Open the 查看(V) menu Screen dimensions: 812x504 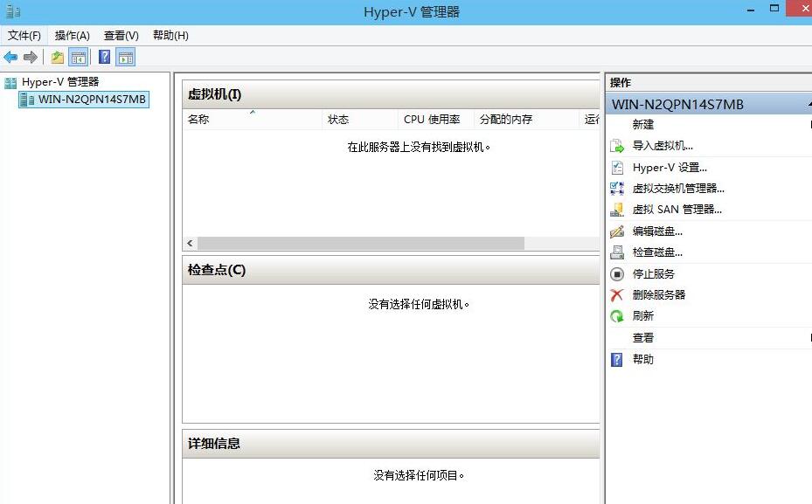click(121, 35)
